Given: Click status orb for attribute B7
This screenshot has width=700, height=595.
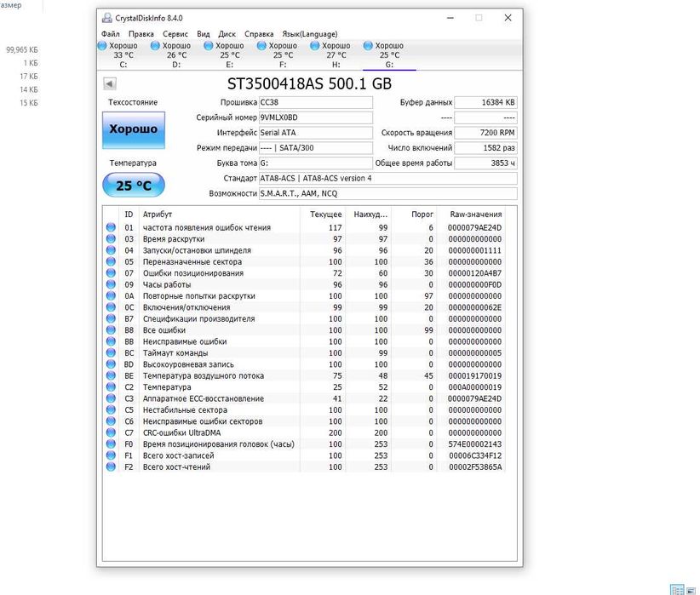Looking at the screenshot, I should (112, 318).
